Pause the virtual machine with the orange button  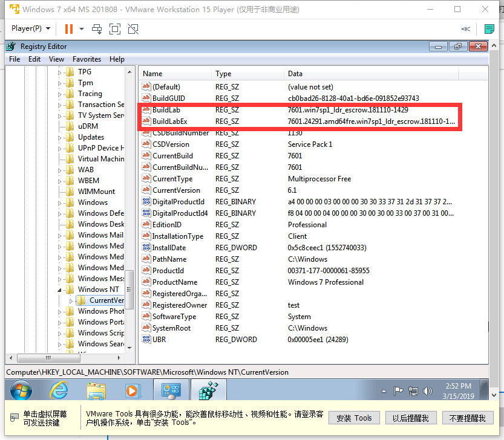69,29
